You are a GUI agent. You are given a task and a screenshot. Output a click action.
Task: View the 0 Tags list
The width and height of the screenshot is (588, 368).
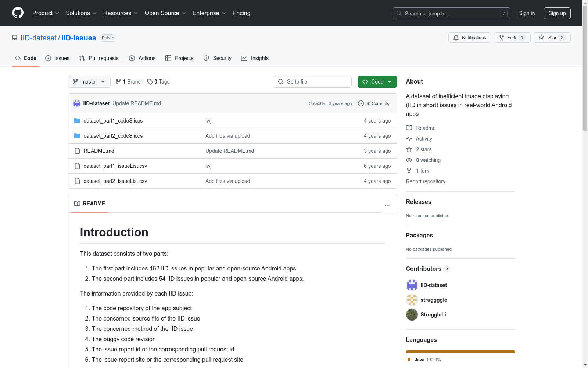(158, 82)
